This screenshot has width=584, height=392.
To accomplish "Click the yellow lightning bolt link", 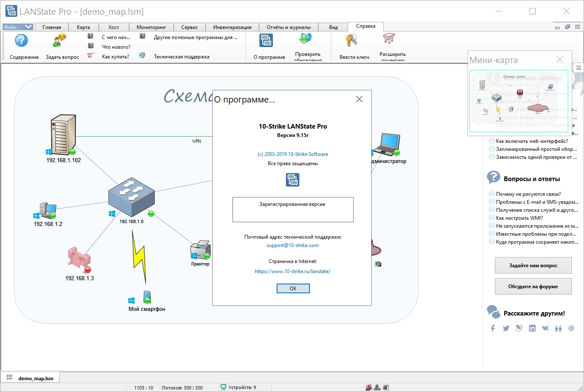I will click(139, 256).
